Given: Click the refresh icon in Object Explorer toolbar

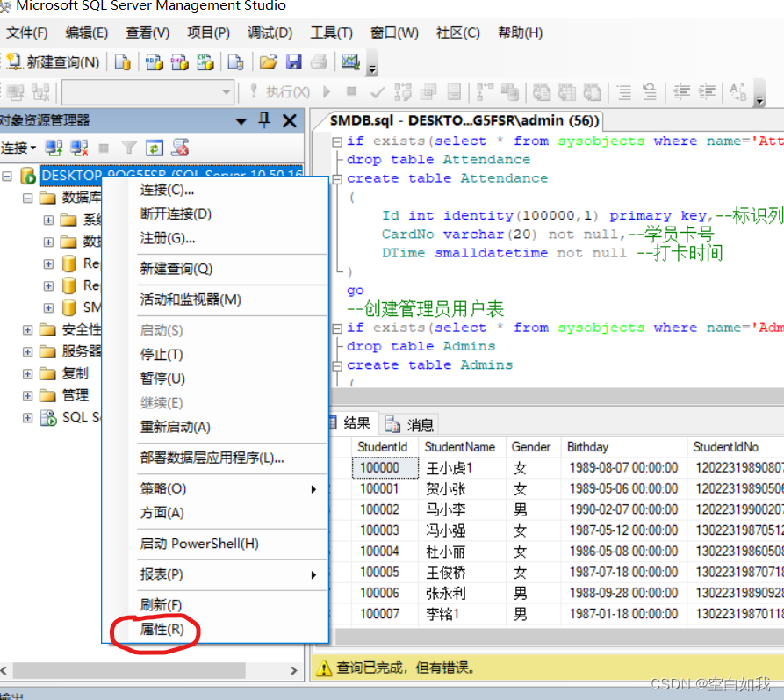Looking at the screenshot, I should [155, 148].
